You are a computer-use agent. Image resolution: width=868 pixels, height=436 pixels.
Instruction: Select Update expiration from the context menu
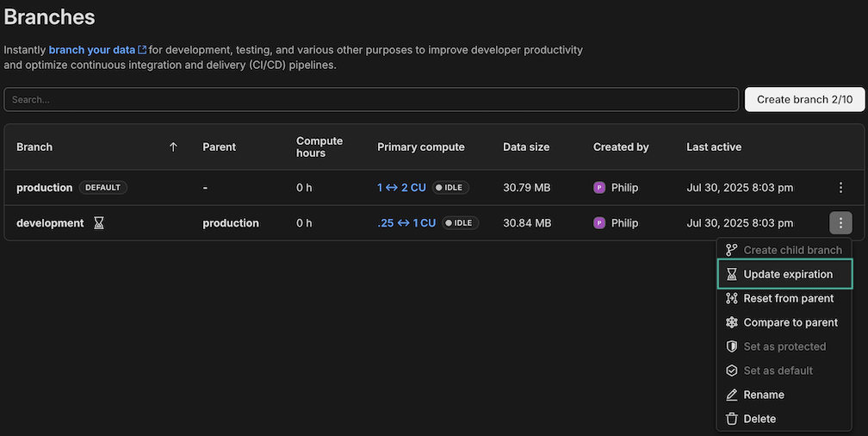click(787, 274)
